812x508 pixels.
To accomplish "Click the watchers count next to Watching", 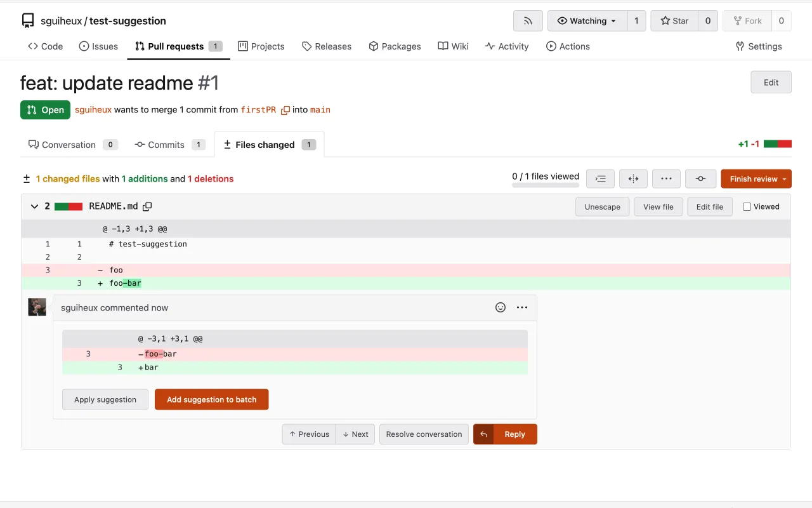I will pyautogui.click(x=636, y=21).
